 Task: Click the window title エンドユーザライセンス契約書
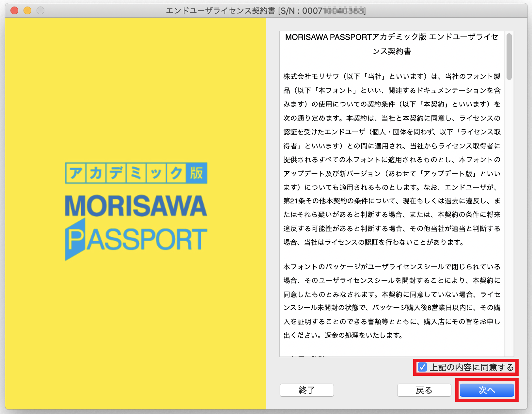(x=221, y=11)
